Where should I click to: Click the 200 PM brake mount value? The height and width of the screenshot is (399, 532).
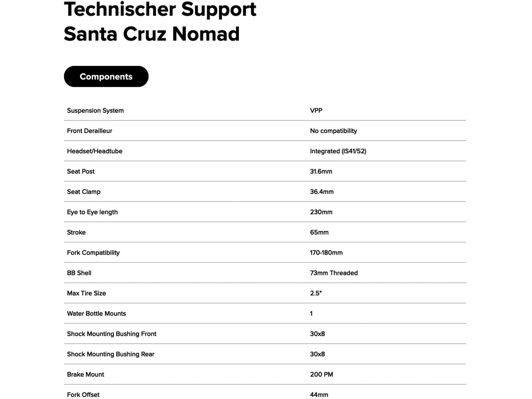coord(322,374)
